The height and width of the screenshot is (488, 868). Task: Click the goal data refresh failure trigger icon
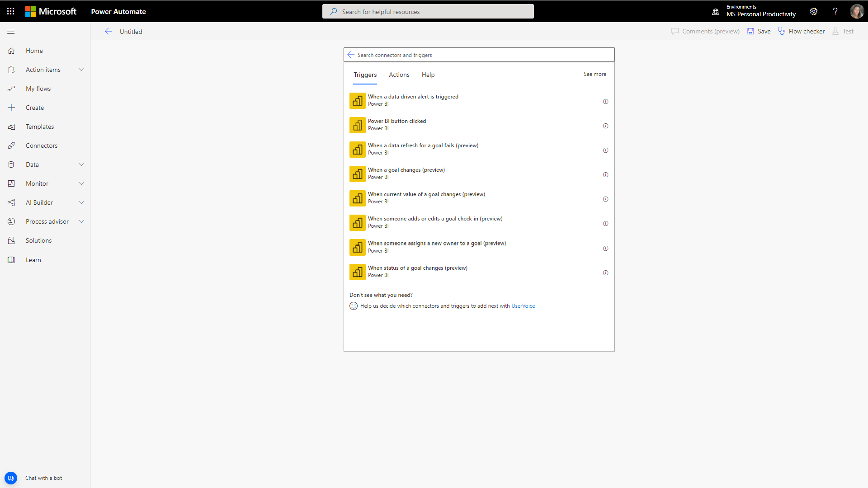357,149
